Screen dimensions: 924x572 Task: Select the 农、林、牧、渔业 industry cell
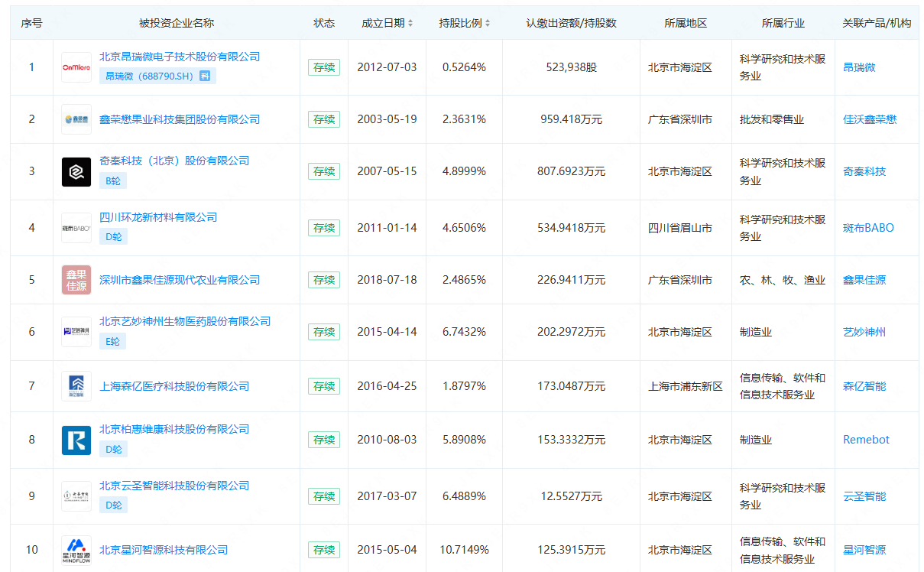coord(783,280)
